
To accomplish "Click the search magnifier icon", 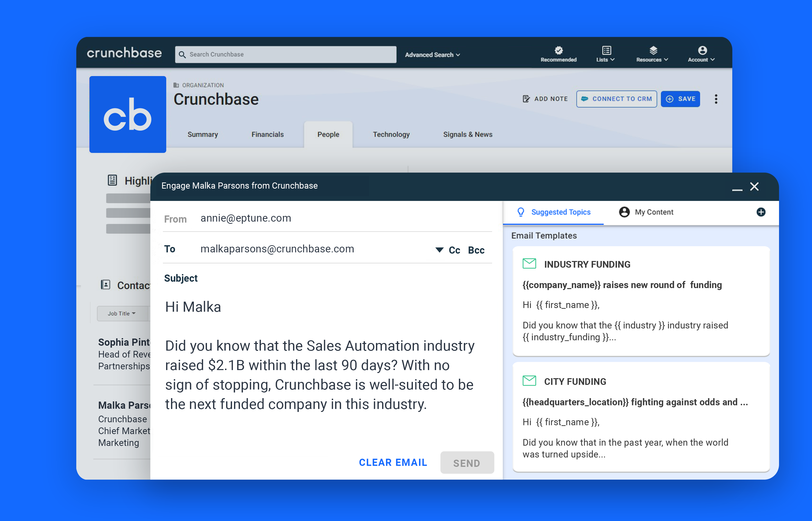I will click(182, 54).
